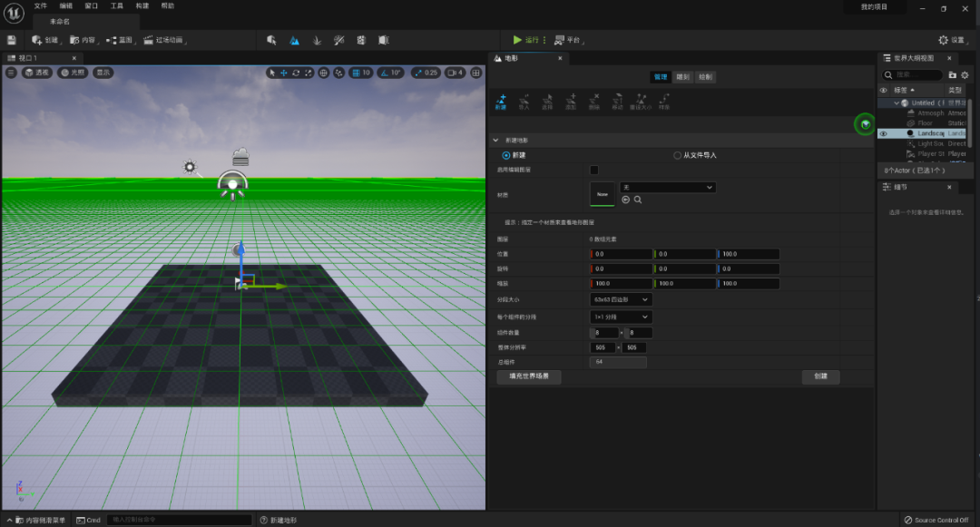Select 新建 create new radio button
Image resolution: width=980 pixels, height=527 pixels.
pos(505,155)
